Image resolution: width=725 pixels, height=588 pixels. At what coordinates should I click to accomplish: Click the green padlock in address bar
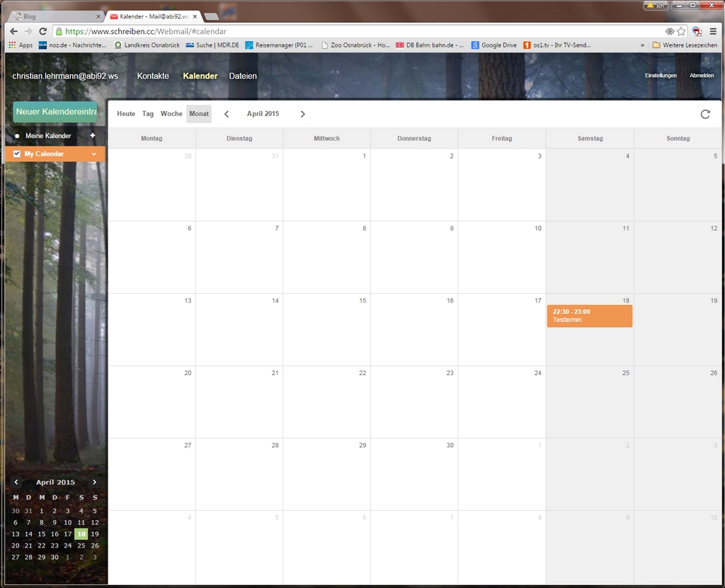coord(59,31)
